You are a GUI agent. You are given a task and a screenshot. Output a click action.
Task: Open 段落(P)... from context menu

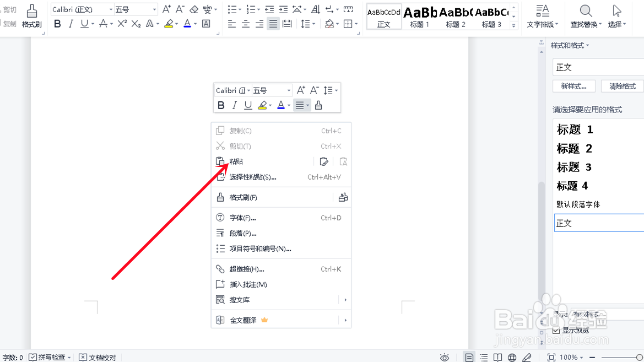[281, 234]
